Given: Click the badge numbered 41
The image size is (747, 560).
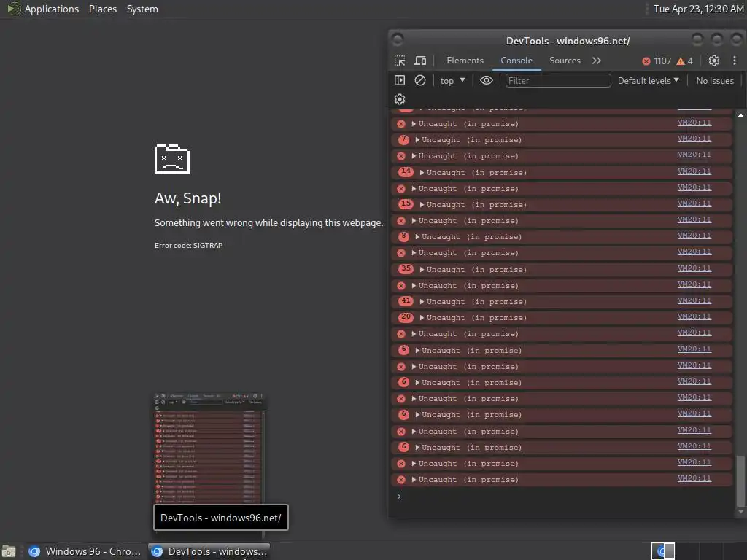Looking at the screenshot, I should tap(406, 300).
